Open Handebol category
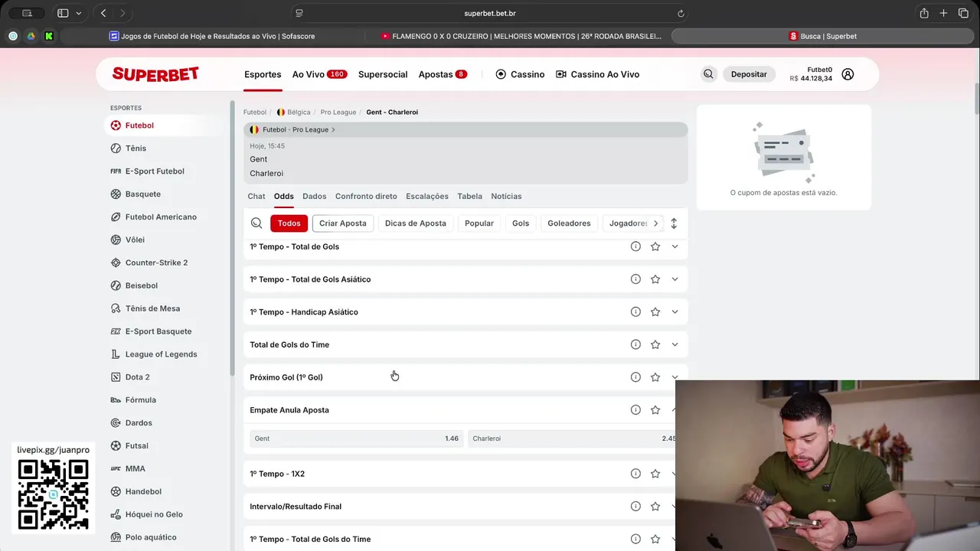The width and height of the screenshot is (980, 551). (x=136, y=491)
